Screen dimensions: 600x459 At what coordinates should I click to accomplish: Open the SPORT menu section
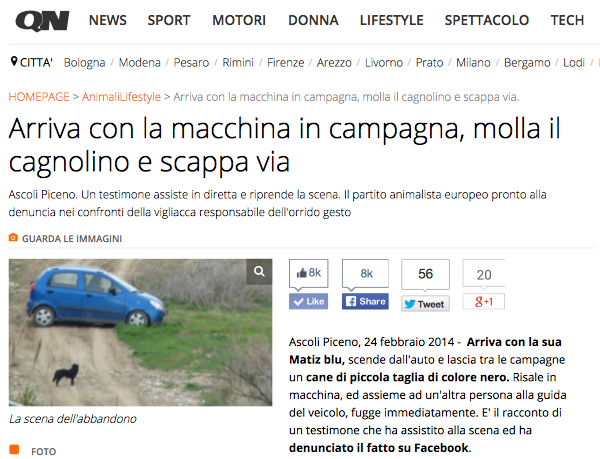coord(169,20)
